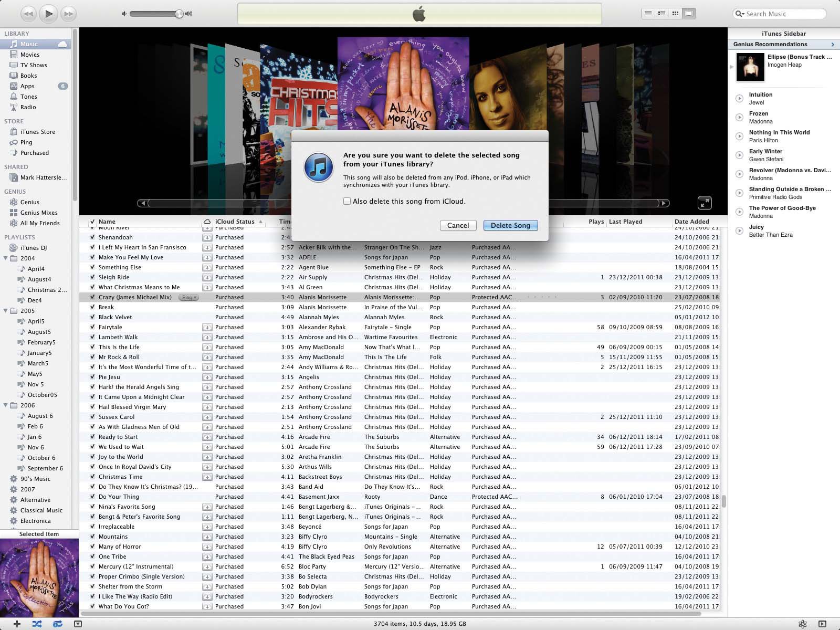This screenshot has height=630, width=840.
Task: Sort songs by Name column
Action: [x=149, y=222]
